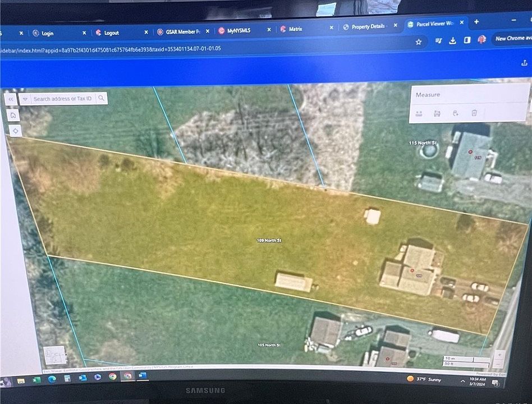This screenshot has width=532, height=404.
Task: Select the area measurement tool
Action: (x=437, y=113)
